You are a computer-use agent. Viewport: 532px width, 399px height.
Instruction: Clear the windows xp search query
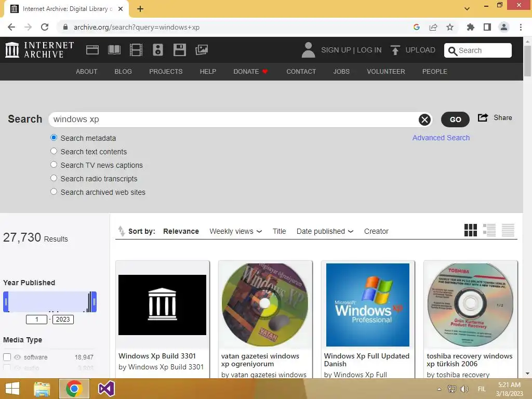tap(424, 119)
